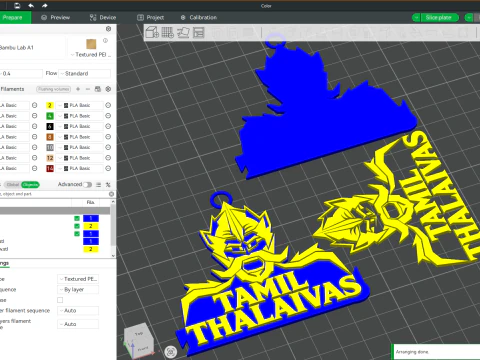Uncheck the checkbox beside upper yellow 2 cell
This screenshot has height=360, width=480.
[x=77, y=226]
